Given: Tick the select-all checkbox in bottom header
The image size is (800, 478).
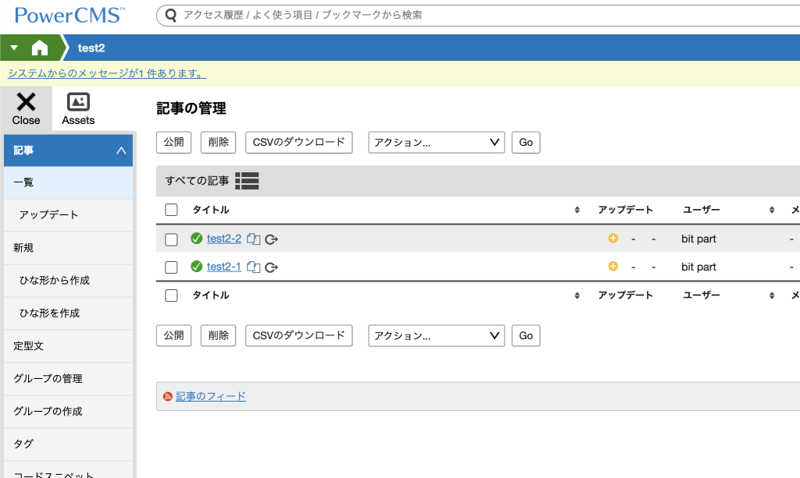Looking at the screenshot, I should (x=171, y=295).
